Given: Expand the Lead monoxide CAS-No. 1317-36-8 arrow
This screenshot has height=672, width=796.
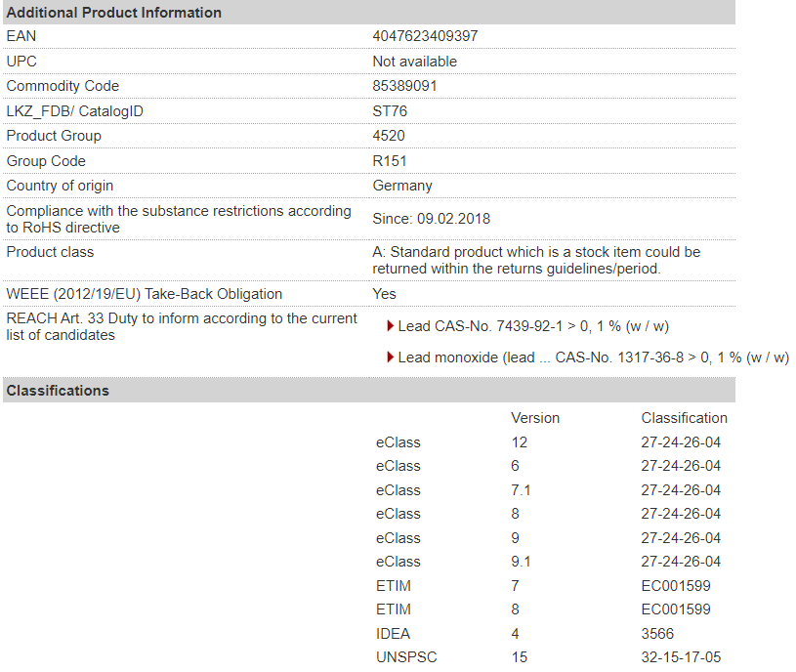Looking at the screenshot, I should coord(390,357).
